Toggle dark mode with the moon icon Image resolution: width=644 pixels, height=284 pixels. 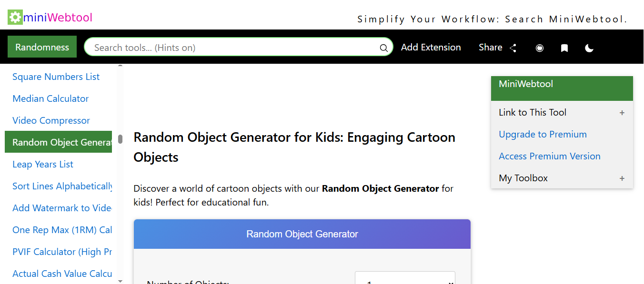[x=589, y=48]
